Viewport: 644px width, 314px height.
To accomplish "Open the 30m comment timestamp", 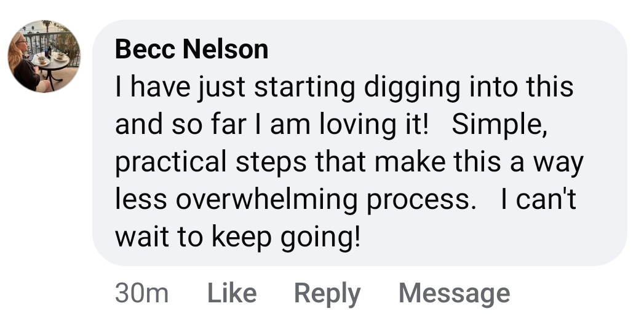I will click(141, 293).
